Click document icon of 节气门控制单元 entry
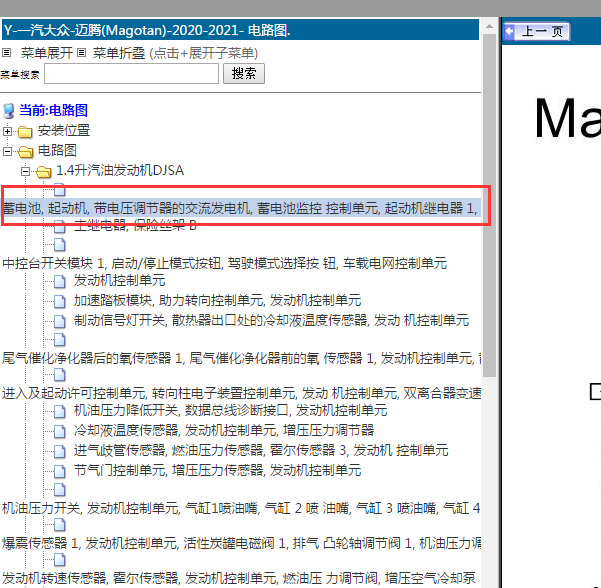 (x=59, y=471)
